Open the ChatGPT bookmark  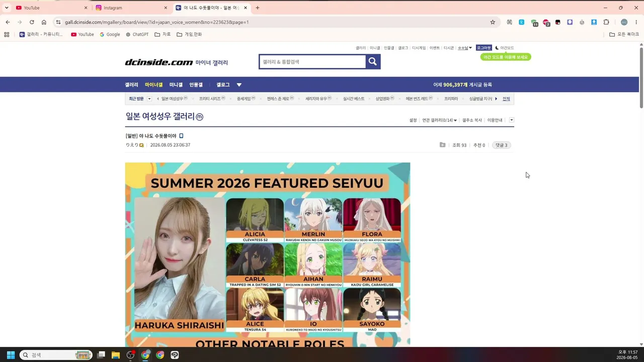137,34
